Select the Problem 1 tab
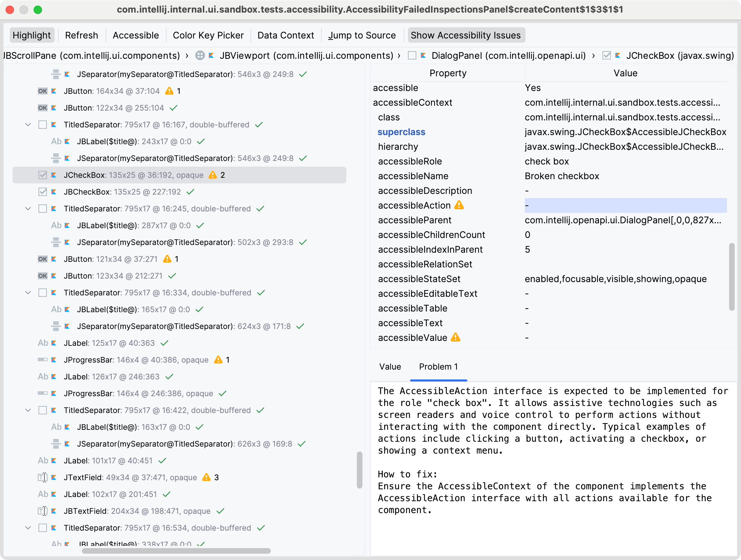 click(x=438, y=367)
